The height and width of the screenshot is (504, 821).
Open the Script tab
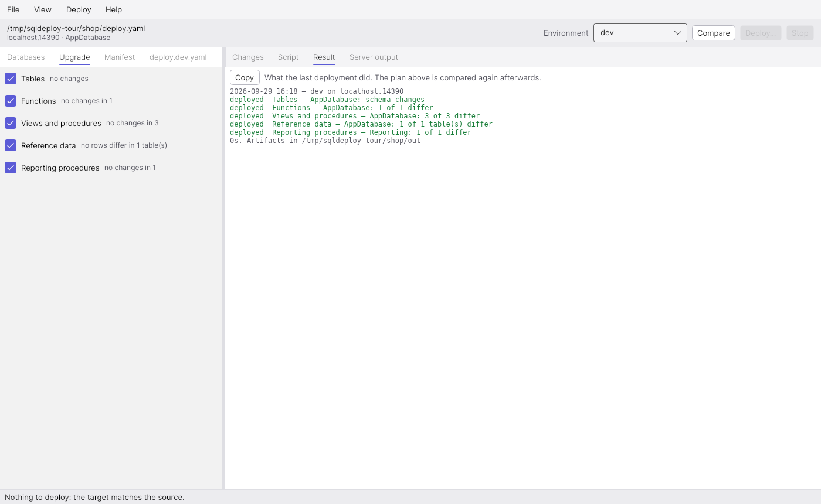[288, 57]
